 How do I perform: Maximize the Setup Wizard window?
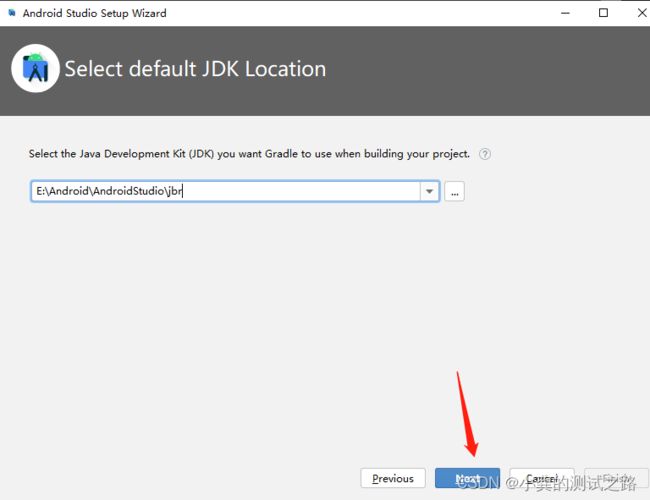coord(604,13)
